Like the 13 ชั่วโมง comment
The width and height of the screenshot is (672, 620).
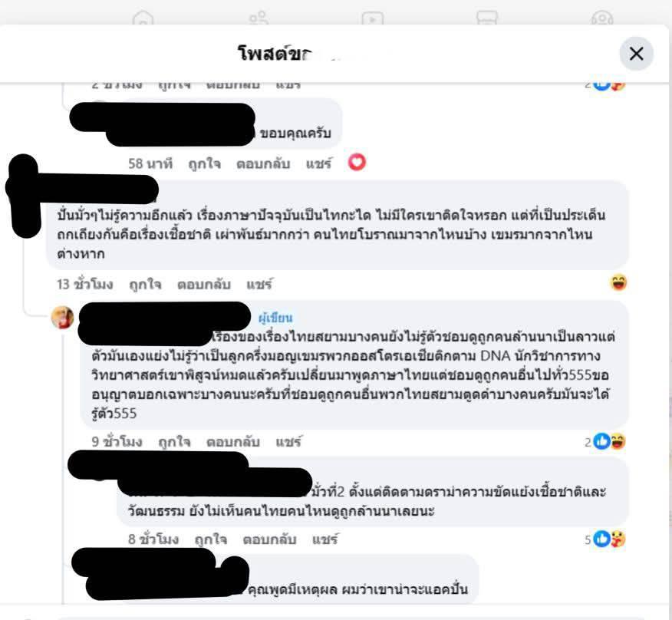coord(145,284)
